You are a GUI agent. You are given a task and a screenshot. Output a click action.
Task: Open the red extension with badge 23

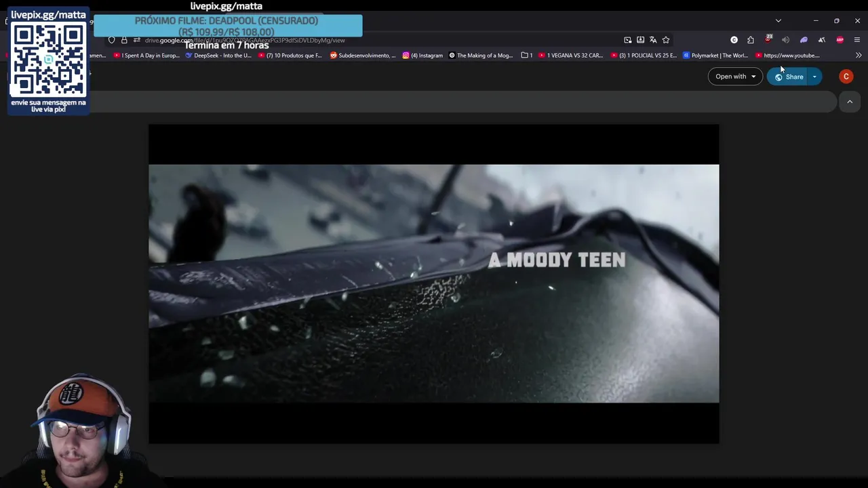[768, 39]
